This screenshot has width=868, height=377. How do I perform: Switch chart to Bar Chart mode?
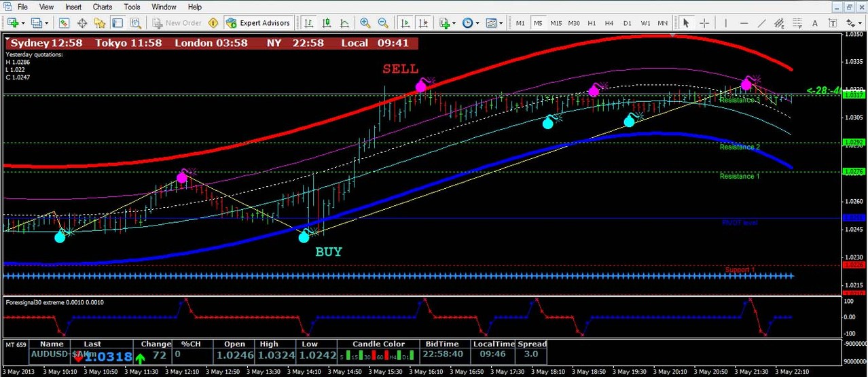click(308, 22)
